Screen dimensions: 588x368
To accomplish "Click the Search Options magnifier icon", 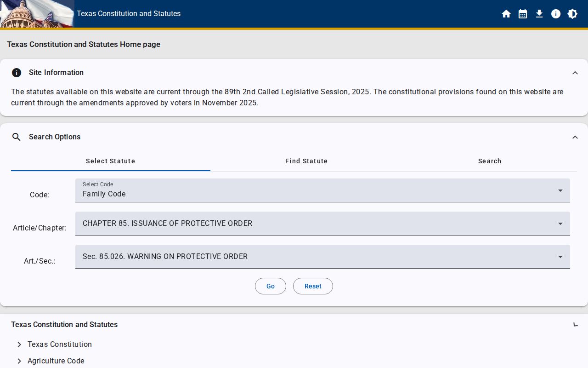I will coord(17,137).
